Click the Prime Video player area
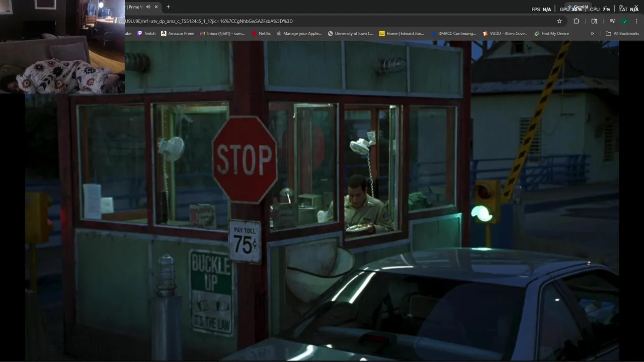 point(322,201)
